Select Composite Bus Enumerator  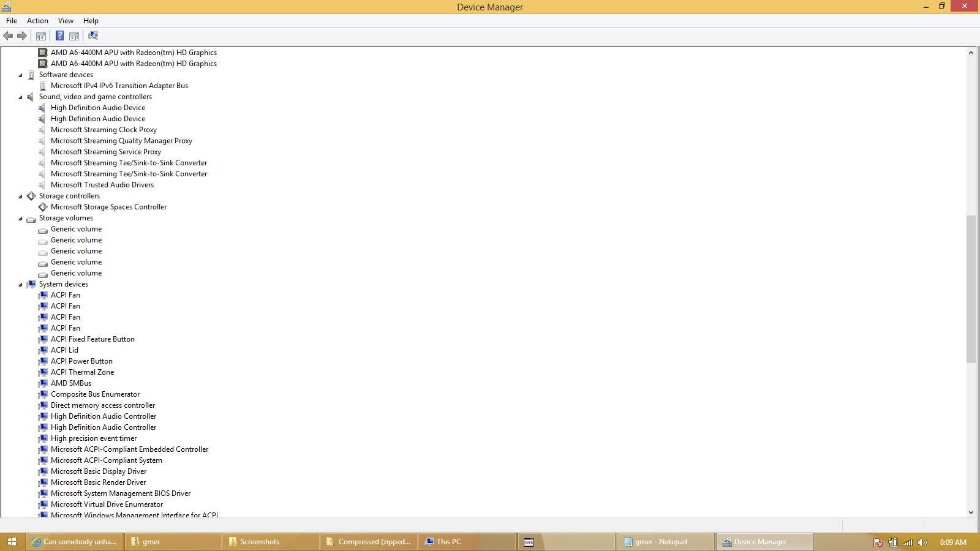95,394
